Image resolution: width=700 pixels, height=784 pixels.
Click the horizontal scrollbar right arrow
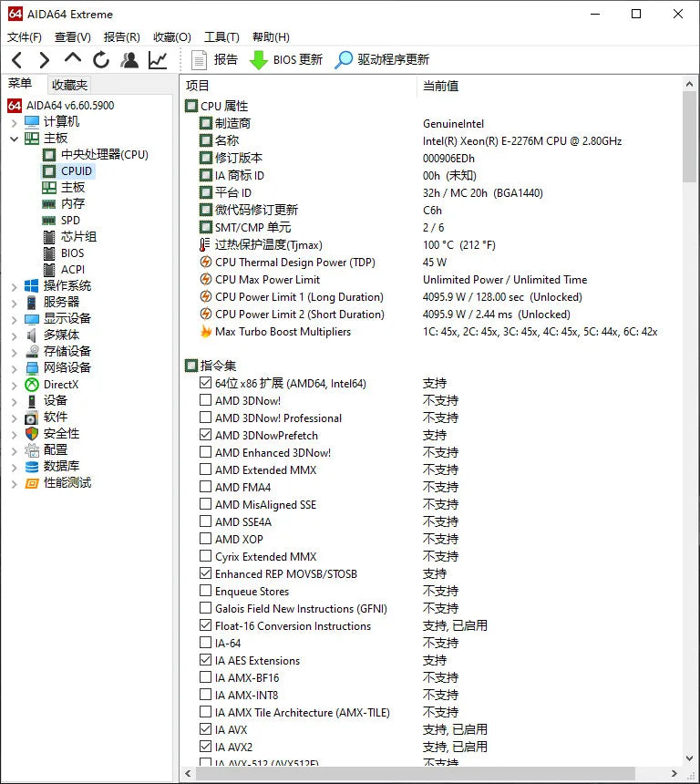pyautogui.click(x=674, y=773)
